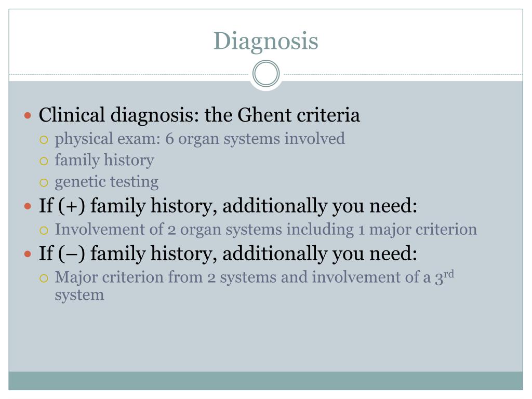This screenshot has height=399, width=532.
Task: Click the 'If (–) family history' heading line
Action: (228, 254)
